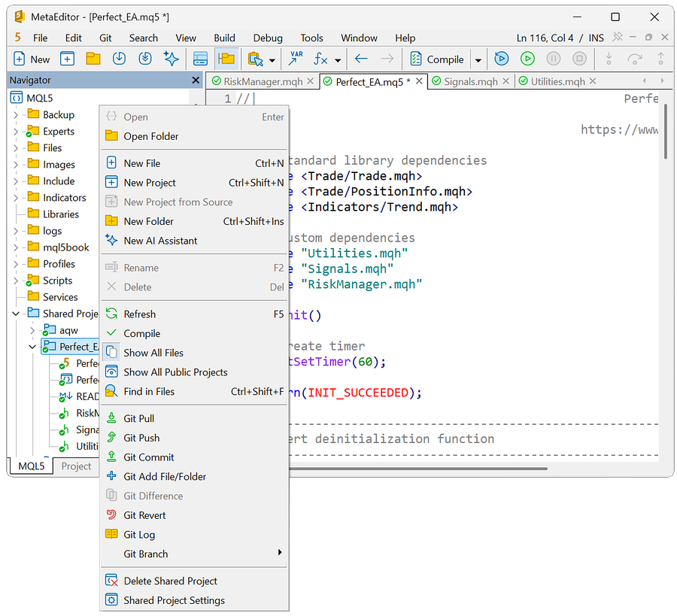The image size is (677, 616).
Task: Choose New AI Assistant in context menu
Action: pyautogui.click(x=194, y=241)
